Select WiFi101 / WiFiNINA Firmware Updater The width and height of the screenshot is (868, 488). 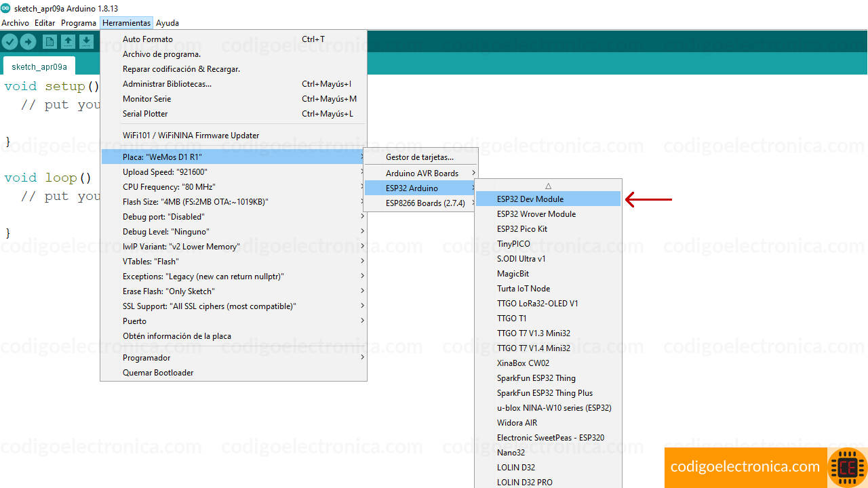233,136
